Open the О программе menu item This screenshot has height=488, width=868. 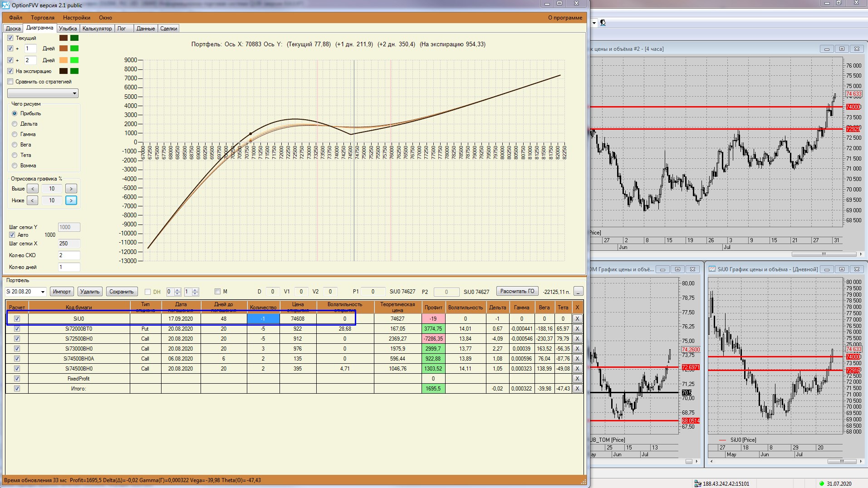pyautogui.click(x=565, y=18)
